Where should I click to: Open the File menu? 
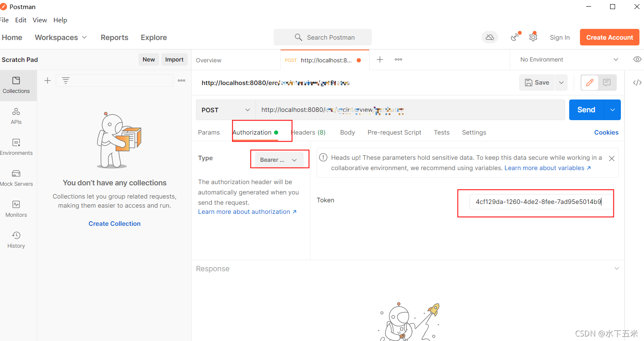pyautogui.click(x=4, y=20)
